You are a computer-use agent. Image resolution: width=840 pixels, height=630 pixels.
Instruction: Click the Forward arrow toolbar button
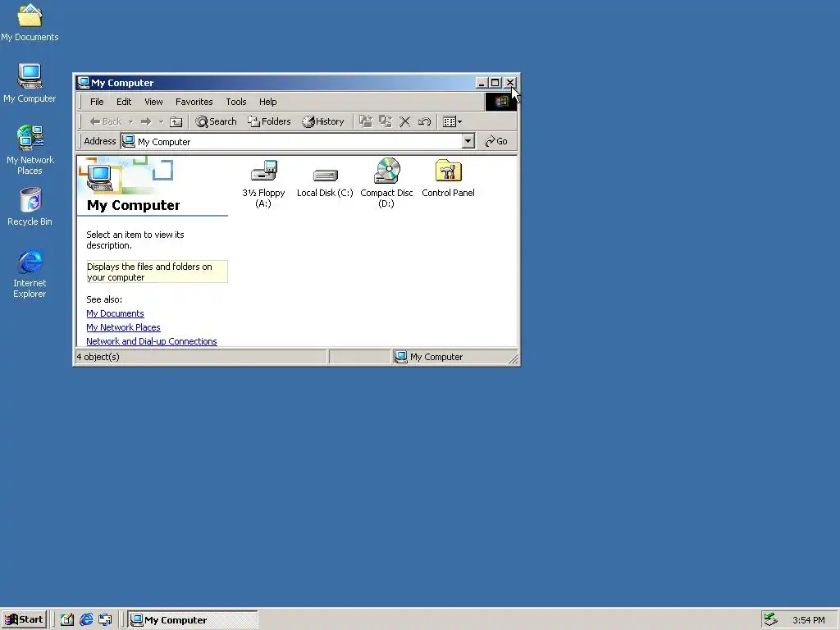point(146,121)
